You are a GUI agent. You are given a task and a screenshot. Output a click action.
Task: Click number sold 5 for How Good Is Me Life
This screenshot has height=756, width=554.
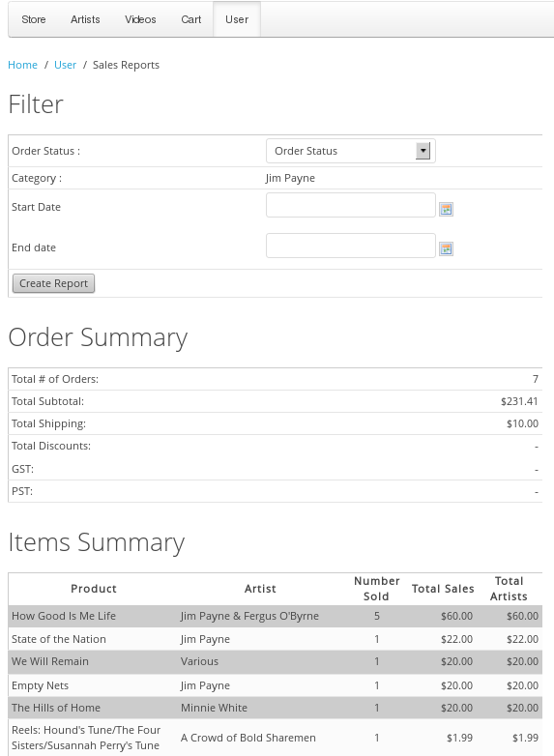[x=376, y=616]
